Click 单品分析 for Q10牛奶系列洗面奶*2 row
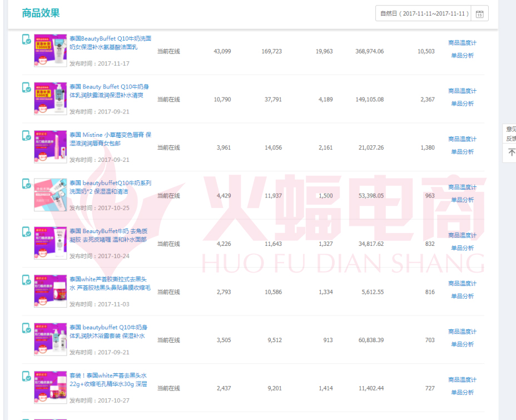This screenshot has height=420, width=516. pos(462,200)
